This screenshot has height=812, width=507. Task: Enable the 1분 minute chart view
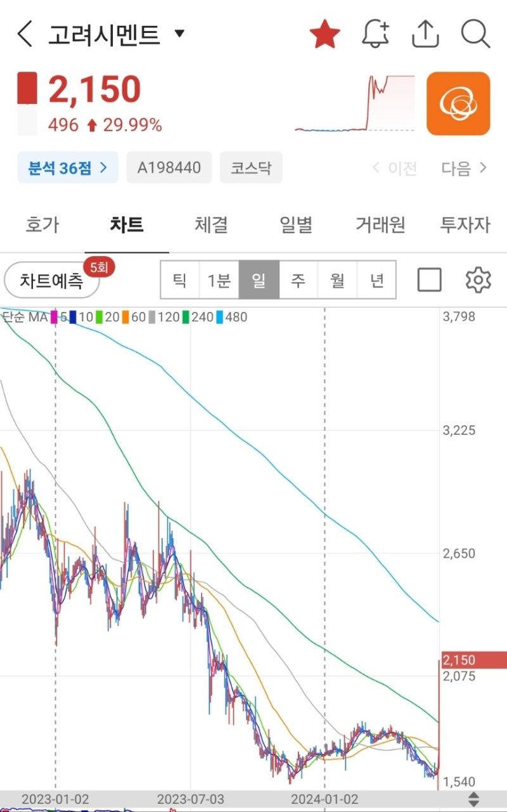pos(219,279)
